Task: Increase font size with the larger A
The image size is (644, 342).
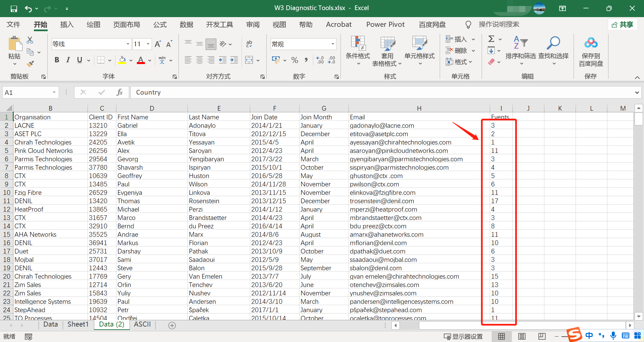Action: tap(158, 44)
